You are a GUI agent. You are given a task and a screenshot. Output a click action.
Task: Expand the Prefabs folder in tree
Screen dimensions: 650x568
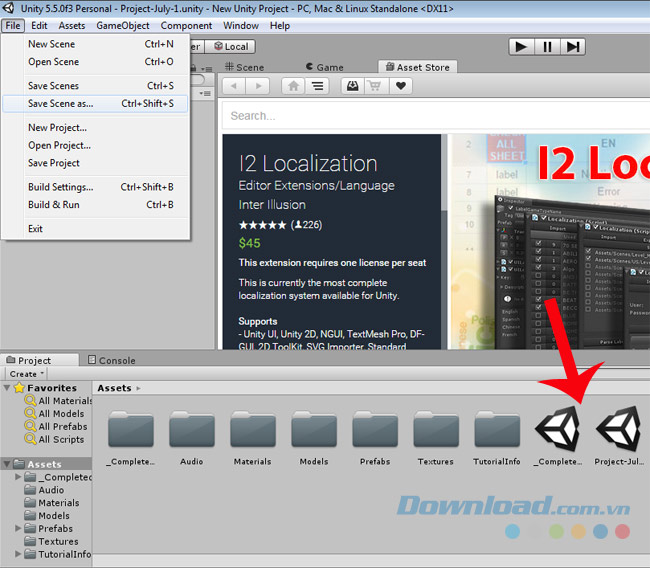19,528
